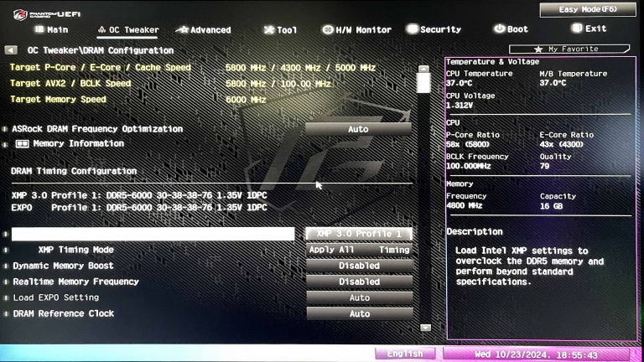Switch to Easy Mode (F6)
Image resolution: width=644 pixels, height=362 pixels.
pyautogui.click(x=588, y=9)
